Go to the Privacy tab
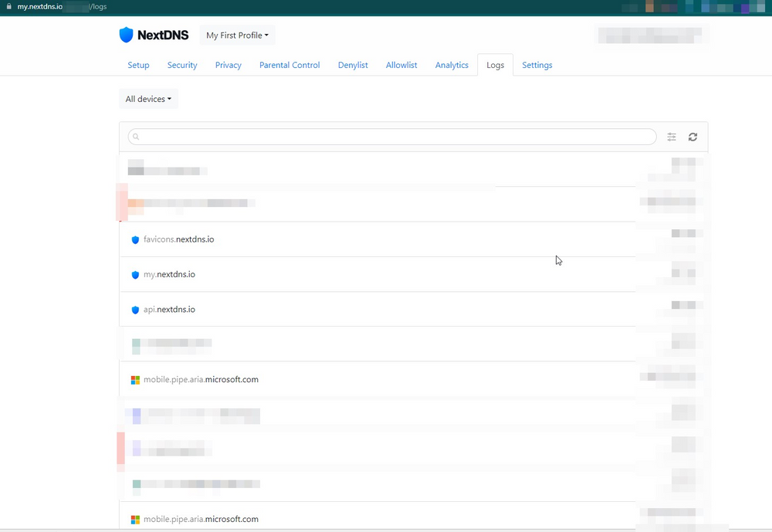Image resolution: width=772 pixels, height=532 pixels. 228,65
